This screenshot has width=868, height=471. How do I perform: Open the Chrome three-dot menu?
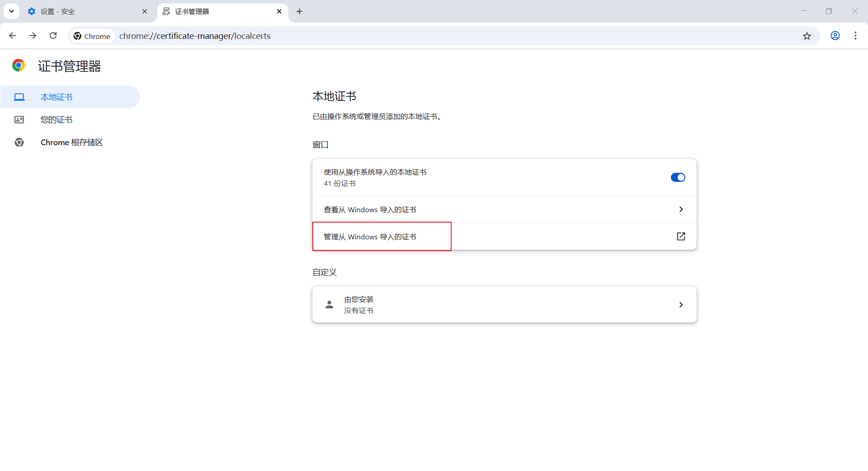click(x=855, y=36)
